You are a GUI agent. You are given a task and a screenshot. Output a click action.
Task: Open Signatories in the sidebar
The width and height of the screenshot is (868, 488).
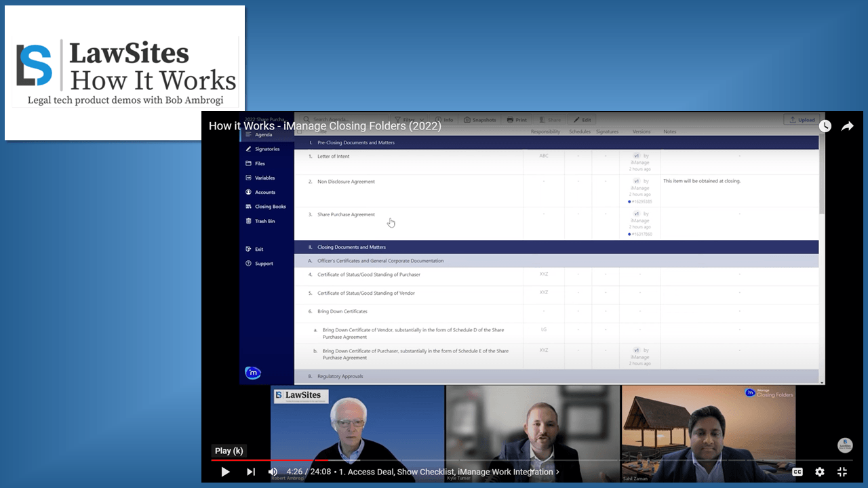(267, 149)
